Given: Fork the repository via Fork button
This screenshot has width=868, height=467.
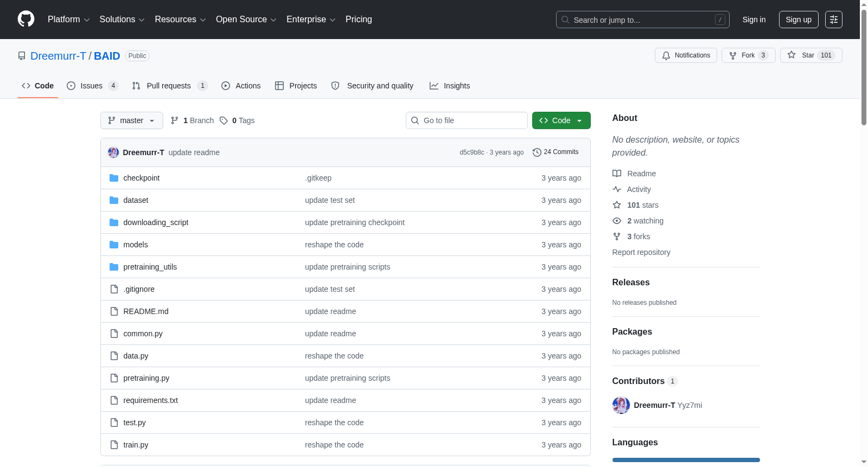Looking at the screenshot, I should coord(748,55).
